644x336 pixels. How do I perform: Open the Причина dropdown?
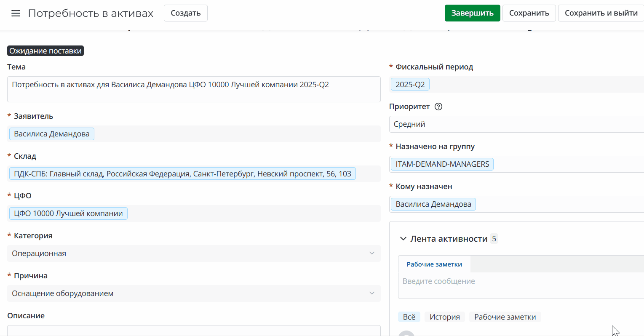point(194,293)
